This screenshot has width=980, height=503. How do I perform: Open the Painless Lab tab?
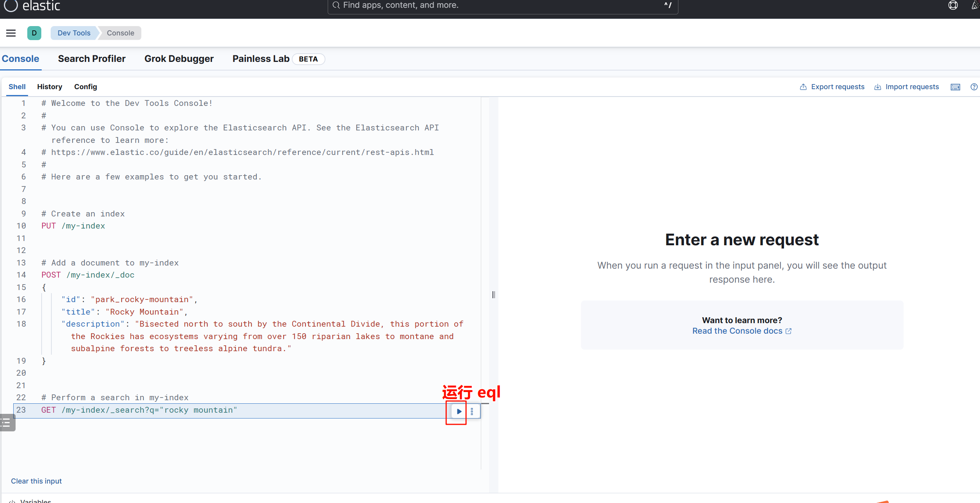pyautogui.click(x=261, y=59)
